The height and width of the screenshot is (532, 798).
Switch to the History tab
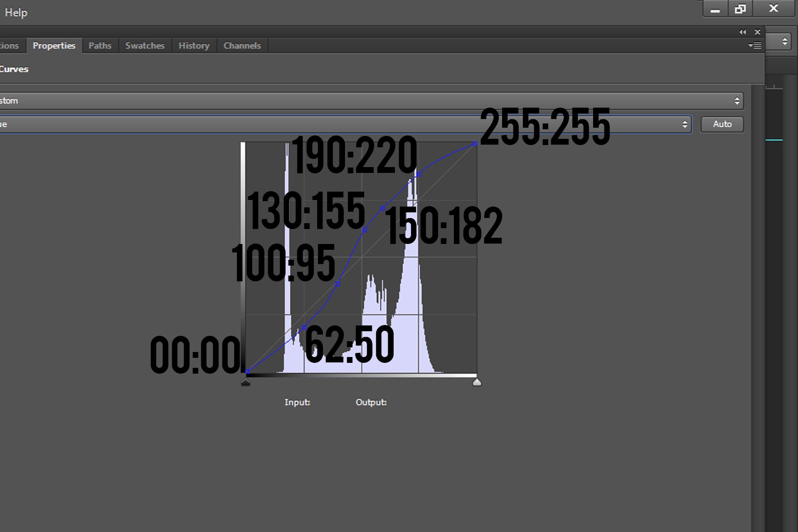coord(194,46)
